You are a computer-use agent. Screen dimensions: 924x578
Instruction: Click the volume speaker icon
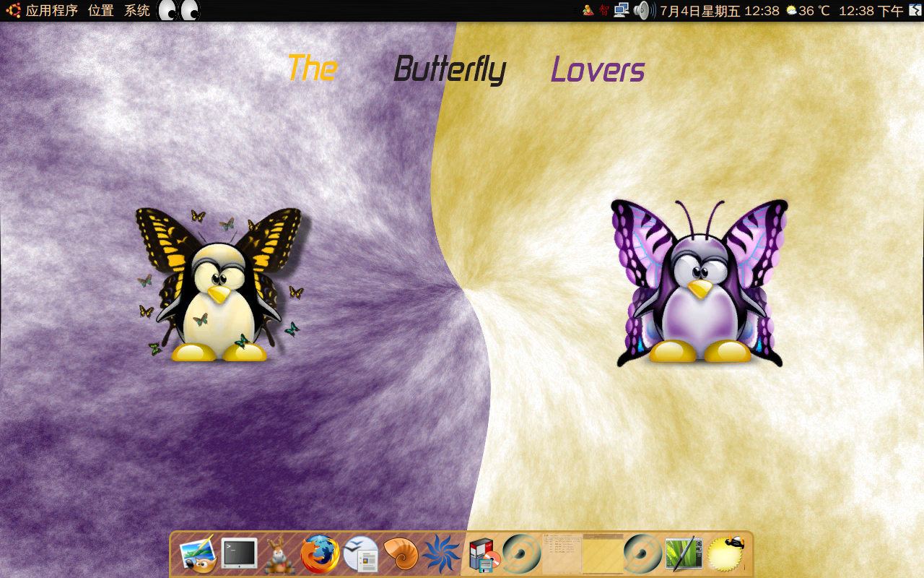644,10
